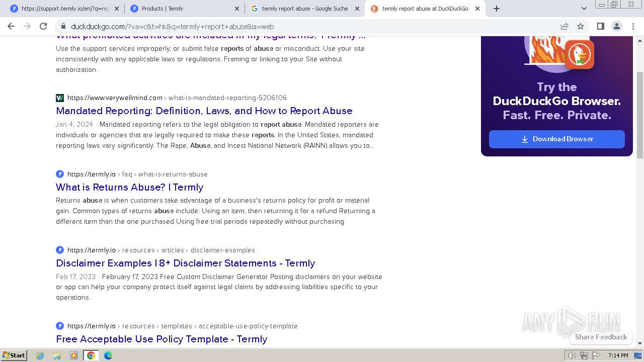The height and width of the screenshot is (362, 644).
Task: Click the volume speaker tray icon
Action: click(x=572, y=355)
